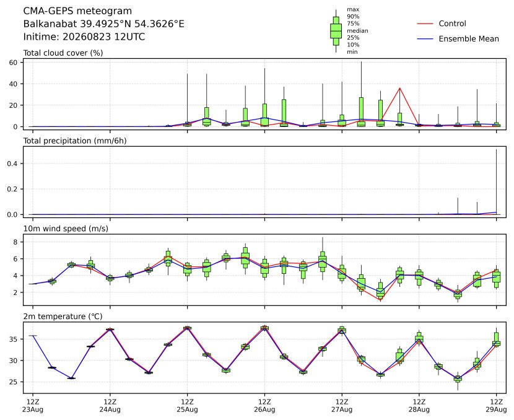Click the '12Z 29Aug' x-axis label
Image resolution: width=514 pixels, height=420 pixels.
pyautogui.click(x=496, y=406)
